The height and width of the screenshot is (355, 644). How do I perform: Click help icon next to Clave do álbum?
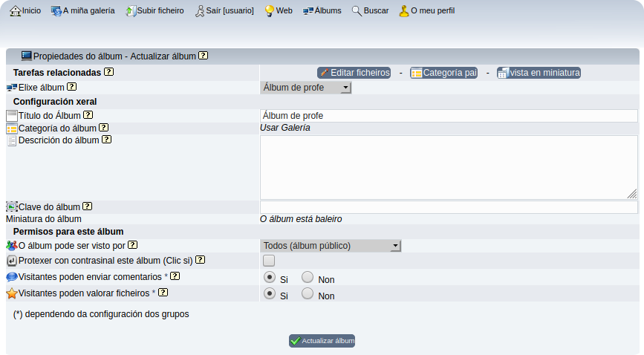(87, 206)
